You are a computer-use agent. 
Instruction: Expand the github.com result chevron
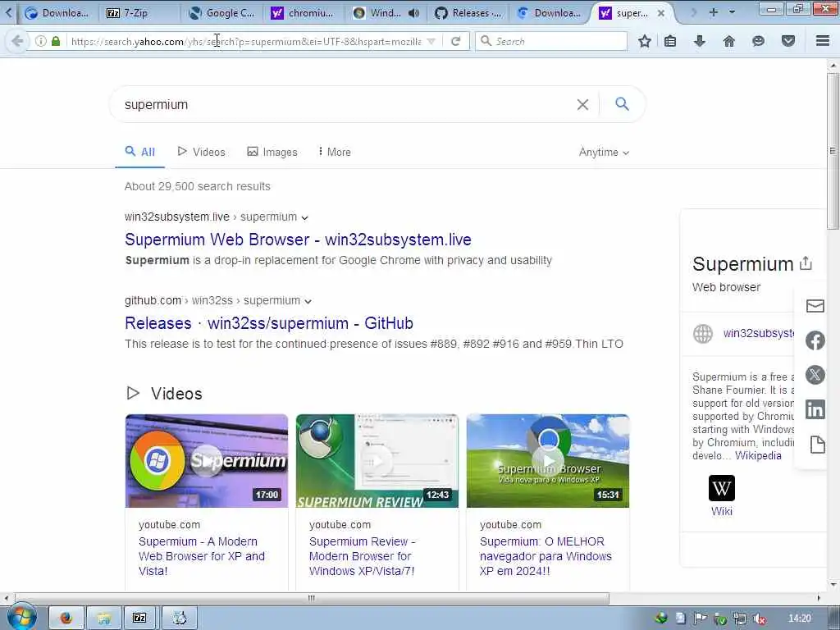coord(308,301)
